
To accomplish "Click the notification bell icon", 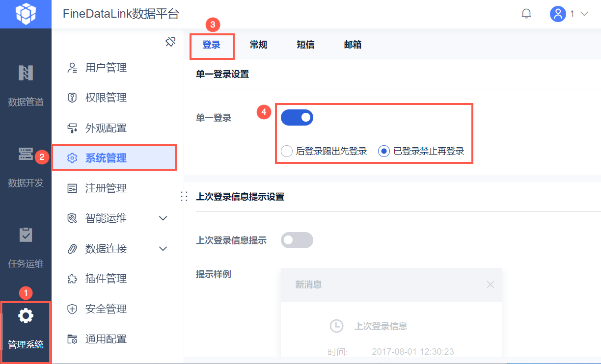I will (526, 14).
